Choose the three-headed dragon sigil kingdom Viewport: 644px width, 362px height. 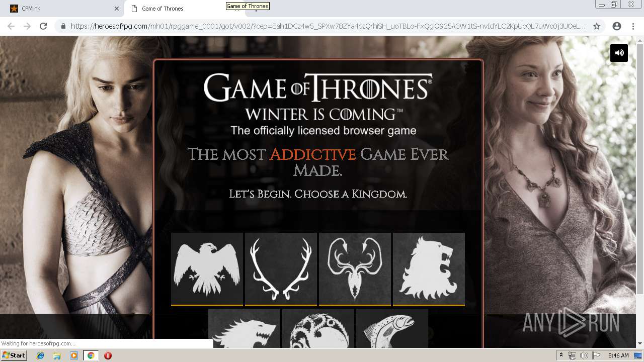click(318, 328)
